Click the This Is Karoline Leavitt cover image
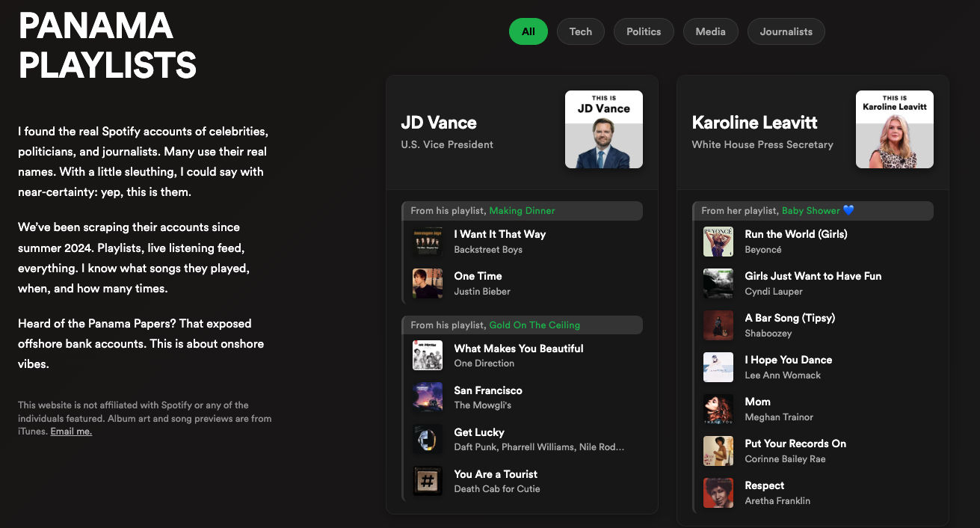This screenshot has height=528, width=980. tap(895, 129)
